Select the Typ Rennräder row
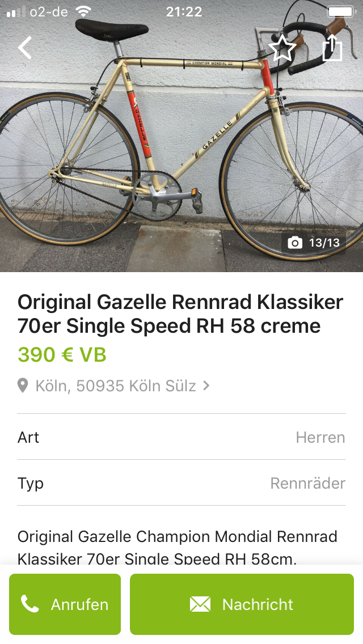The image size is (363, 644). tap(181, 483)
